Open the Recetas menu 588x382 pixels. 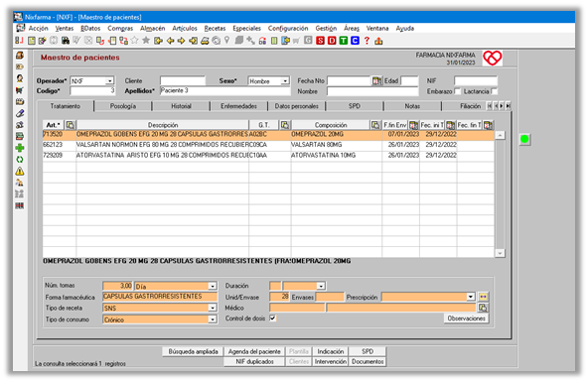point(215,28)
